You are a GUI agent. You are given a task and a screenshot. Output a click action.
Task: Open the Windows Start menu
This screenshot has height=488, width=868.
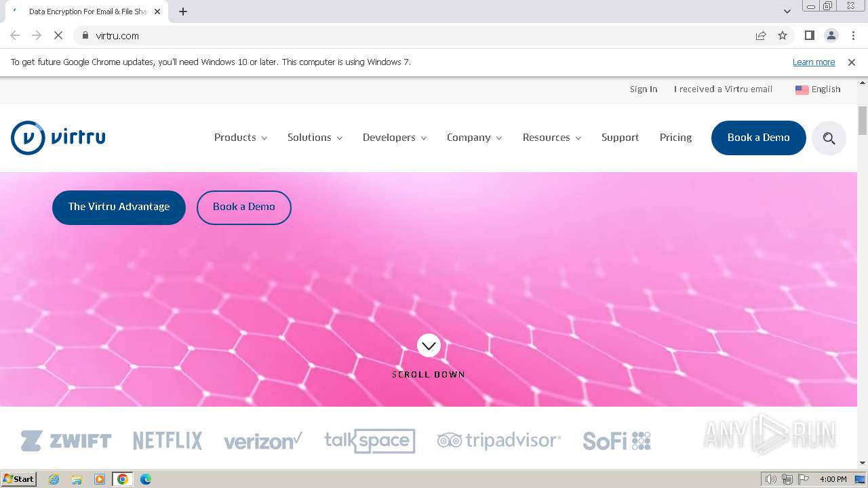click(x=18, y=479)
